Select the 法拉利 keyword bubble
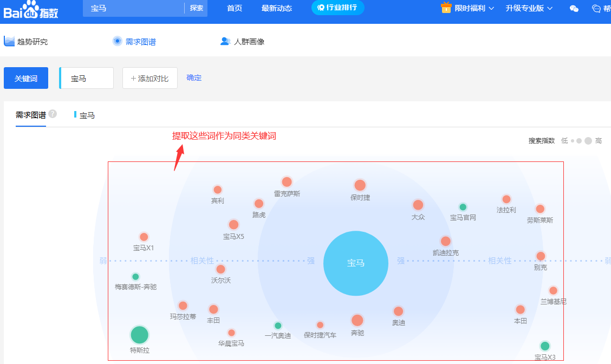The height and width of the screenshot is (364, 611). tap(506, 199)
